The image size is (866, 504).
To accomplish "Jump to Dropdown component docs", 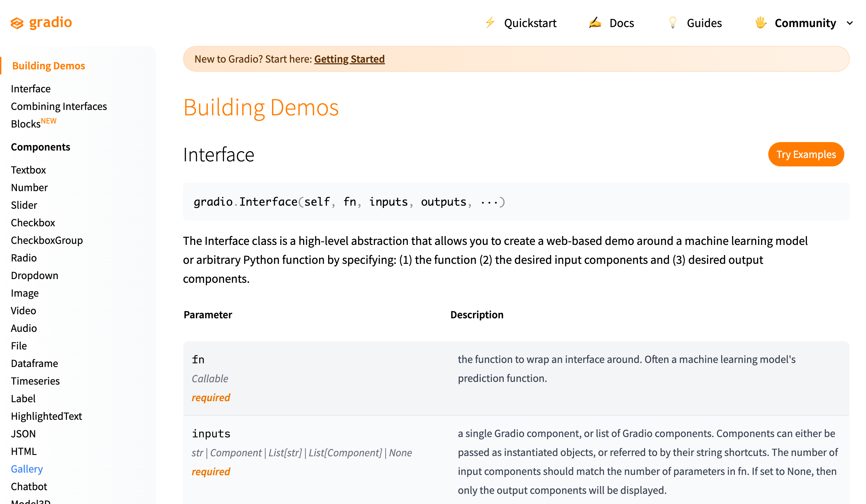I will (35, 275).
